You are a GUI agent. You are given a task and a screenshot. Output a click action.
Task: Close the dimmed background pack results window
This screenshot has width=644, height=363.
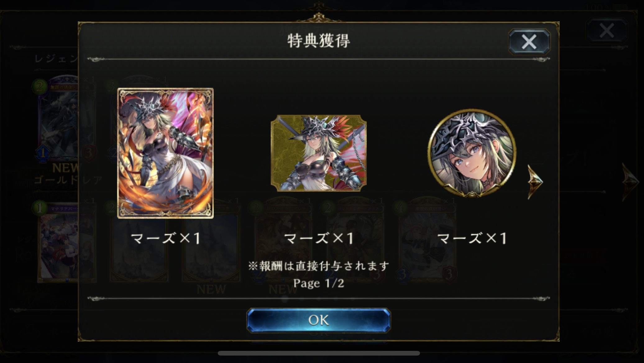(x=607, y=30)
